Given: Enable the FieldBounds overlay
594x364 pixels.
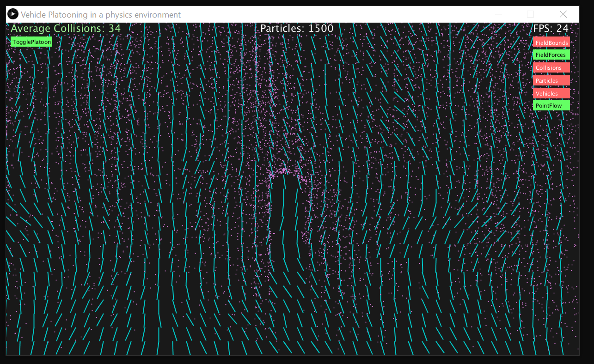Looking at the screenshot, I should [551, 42].
